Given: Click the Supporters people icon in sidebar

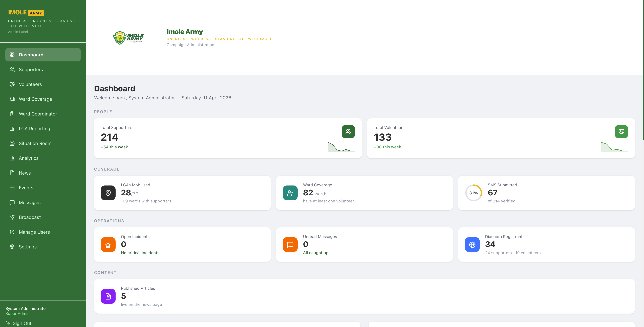Looking at the screenshot, I should coord(12,69).
